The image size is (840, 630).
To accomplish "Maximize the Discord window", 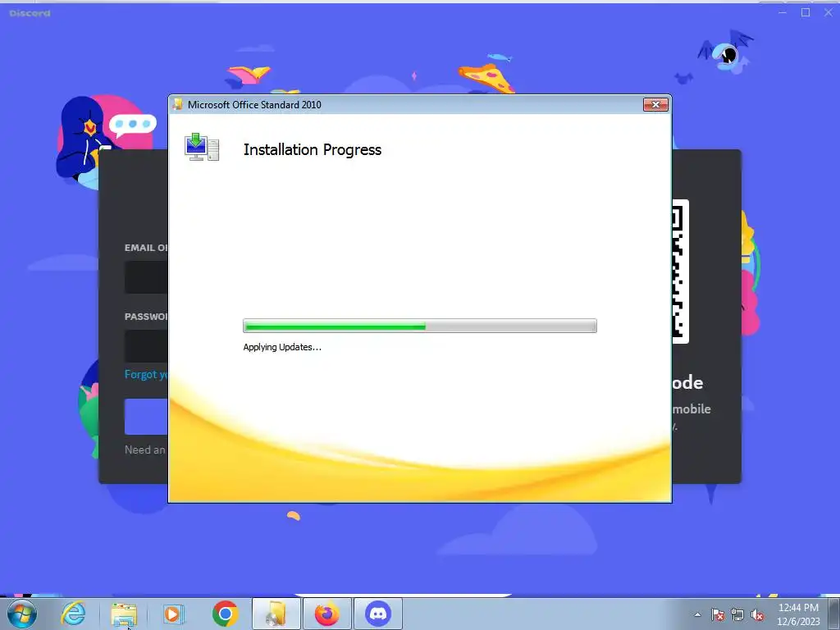I will pyautogui.click(x=806, y=12).
